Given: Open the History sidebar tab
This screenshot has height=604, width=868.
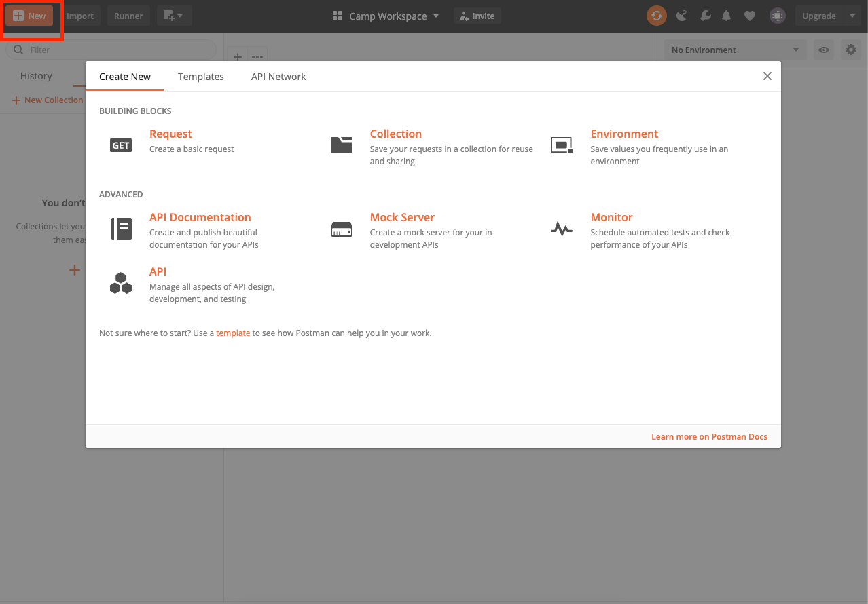Looking at the screenshot, I should tap(36, 76).
